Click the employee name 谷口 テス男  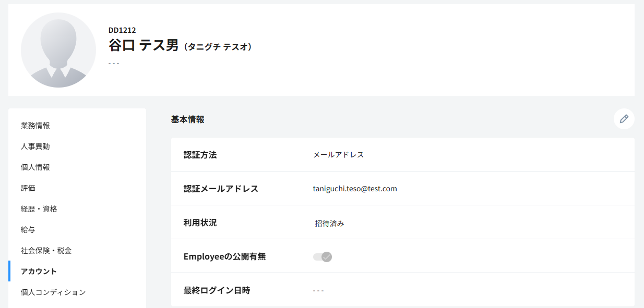click(x=144, y=45)
